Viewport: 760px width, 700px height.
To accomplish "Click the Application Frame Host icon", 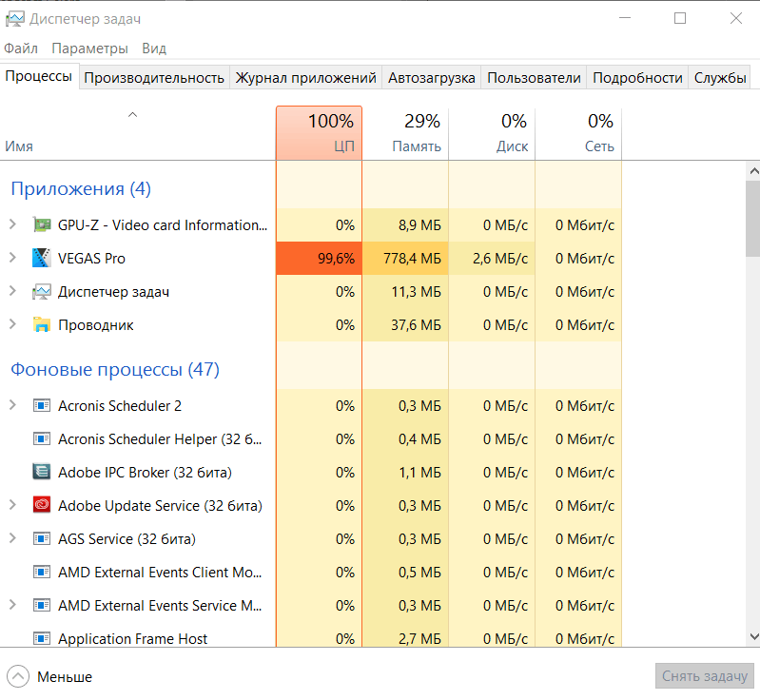I will [x=42, y=638].
